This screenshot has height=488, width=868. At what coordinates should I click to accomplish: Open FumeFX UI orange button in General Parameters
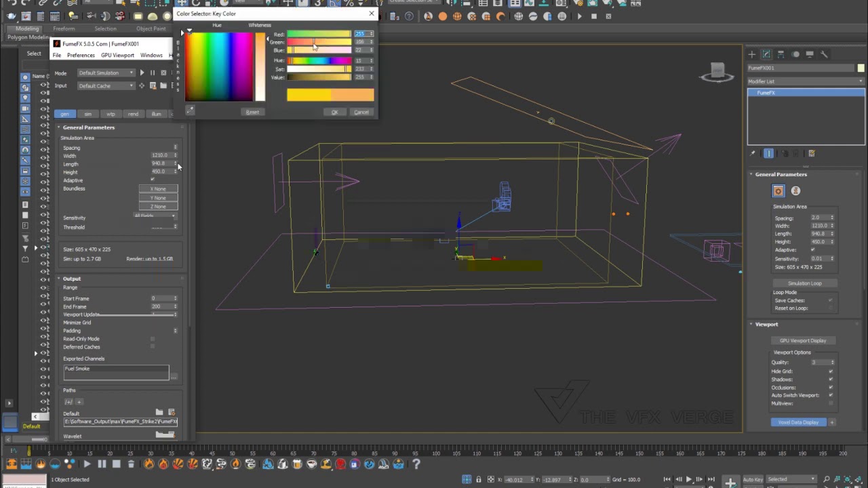click(x=778, y=191)
